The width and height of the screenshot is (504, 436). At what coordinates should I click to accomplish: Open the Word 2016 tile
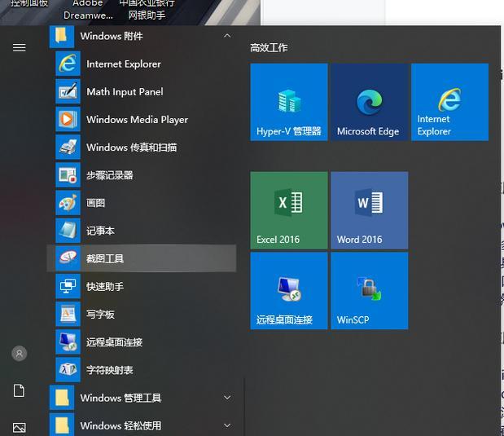click(x=370, y=210)
